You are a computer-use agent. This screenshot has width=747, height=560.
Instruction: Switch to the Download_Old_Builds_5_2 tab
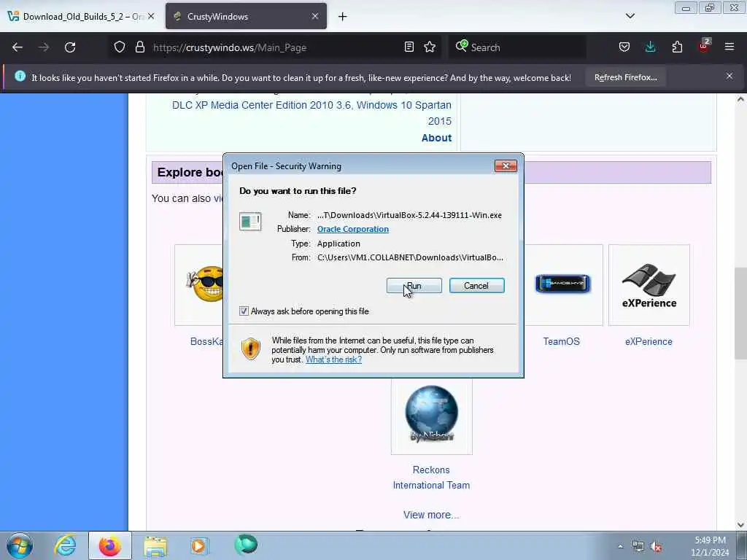79,16
